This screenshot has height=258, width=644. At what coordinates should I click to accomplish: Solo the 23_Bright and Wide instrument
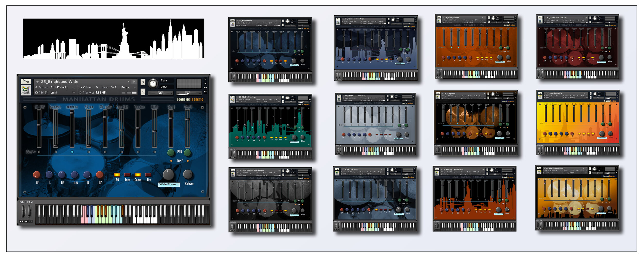143,82
